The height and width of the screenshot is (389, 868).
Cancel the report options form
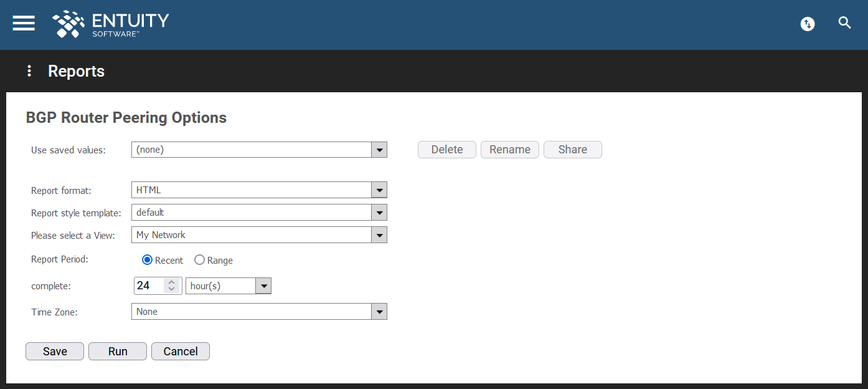tap(181, 352)
